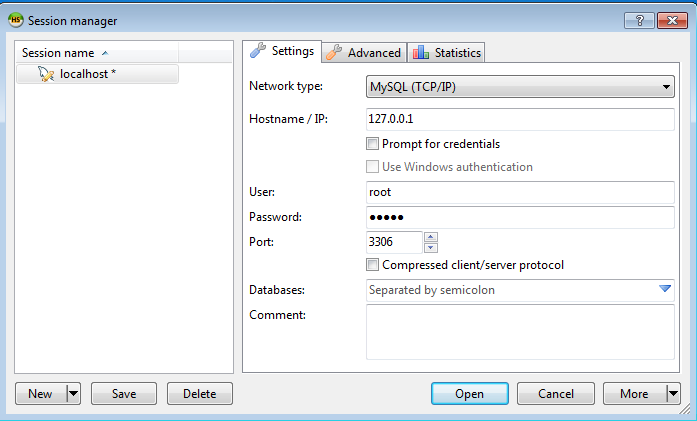The height and width of the screenshot is (421, 697).
Task: Click the Save session button
Action: coord(124,394)
